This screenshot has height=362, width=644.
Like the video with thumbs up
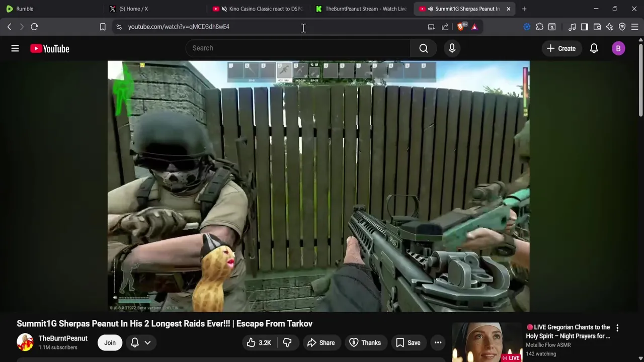coord(259,343)
